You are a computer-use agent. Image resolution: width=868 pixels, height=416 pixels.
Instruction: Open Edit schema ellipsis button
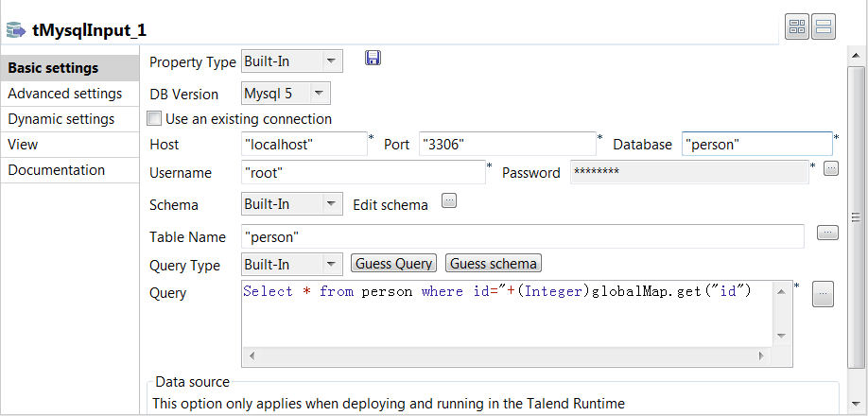tap(449, 200)
